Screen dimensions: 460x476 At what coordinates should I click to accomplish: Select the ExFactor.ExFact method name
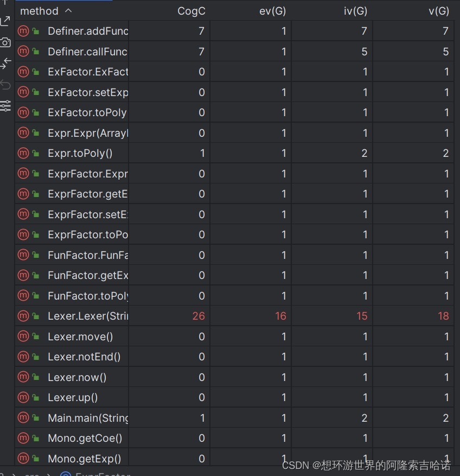[x=88, y=72]
